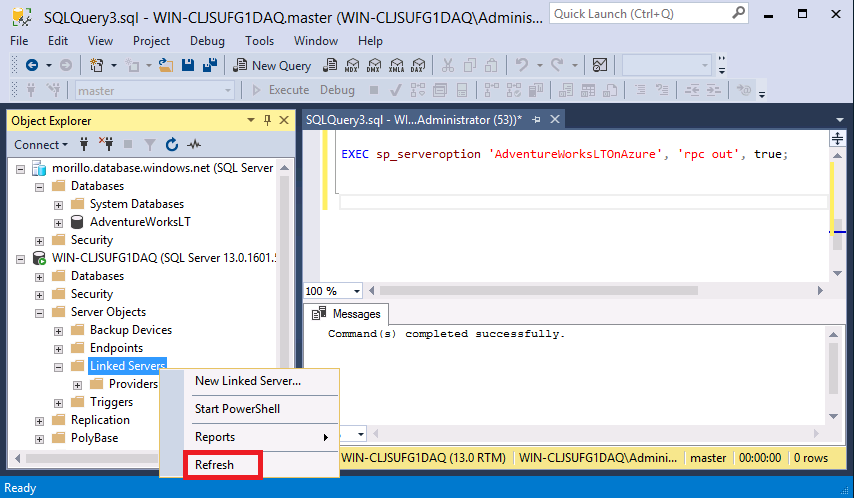The width and height of the screenshot is (854, 498).
Task: Click the Execute query button
Action: coord(281,90)
